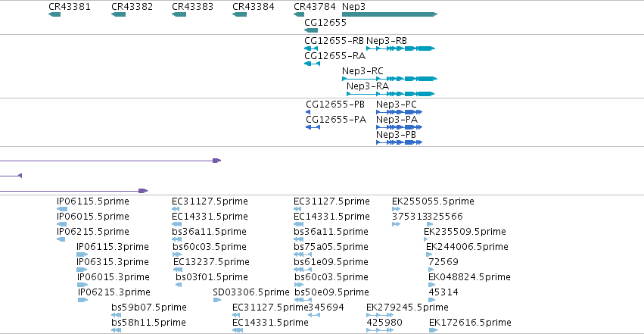The height and width of the screenshot is (334, 644).
Task: Click the EK279245.5prime EST
Action: [380, 316]
